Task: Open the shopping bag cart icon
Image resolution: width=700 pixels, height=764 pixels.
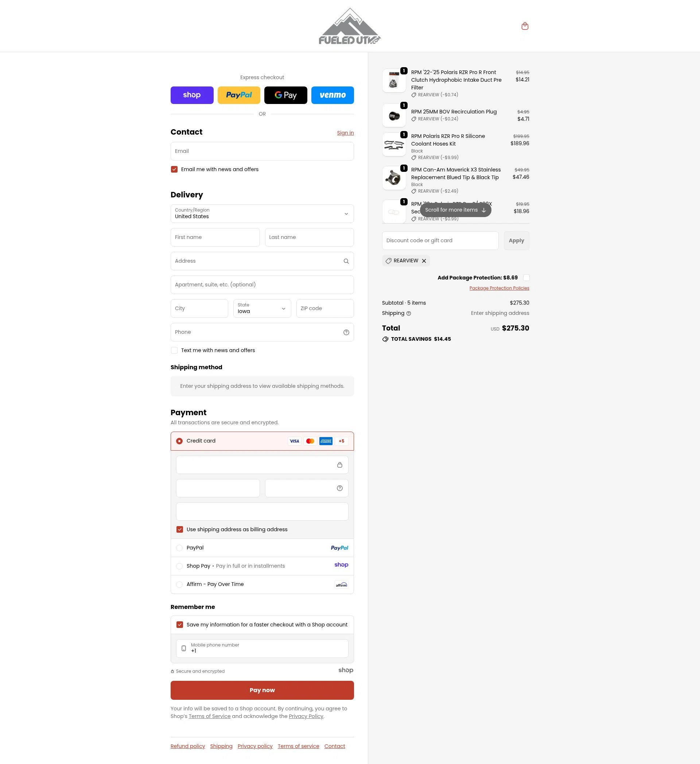Action: (x=525, y=26)
